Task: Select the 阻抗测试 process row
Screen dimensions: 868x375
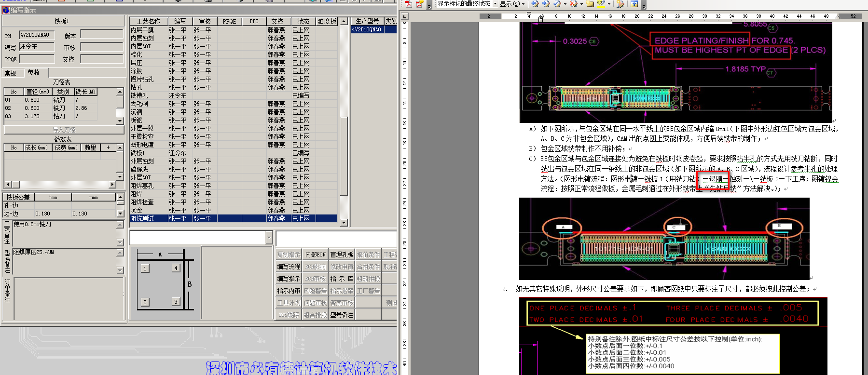Action: 234,218
